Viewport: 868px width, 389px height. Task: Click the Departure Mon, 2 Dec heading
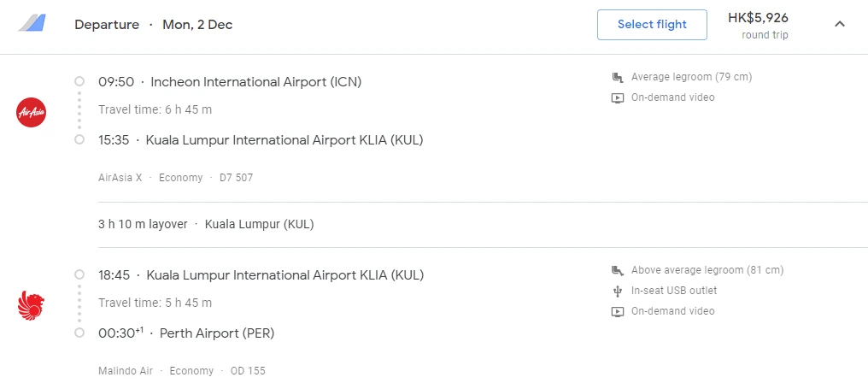(154, 25)
